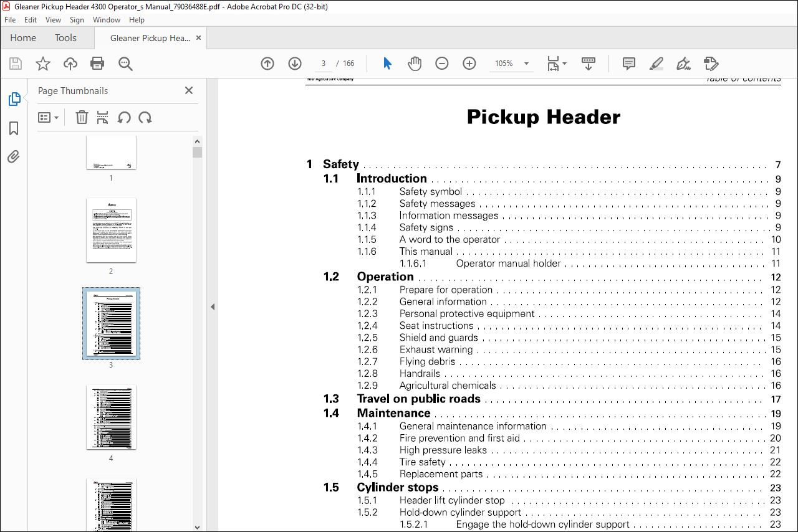Viewport: 798px width, 532px height.
Task: Switch to the Home tab
Action: click(23, 38)
